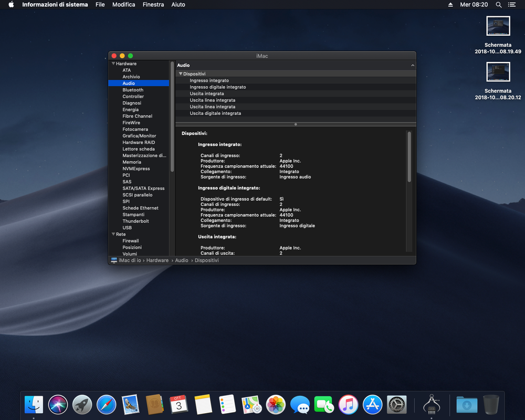The width and height of the screenshot is (525, 420).
Task: Click System Information icon in Dock
Action: pos(432,405)
